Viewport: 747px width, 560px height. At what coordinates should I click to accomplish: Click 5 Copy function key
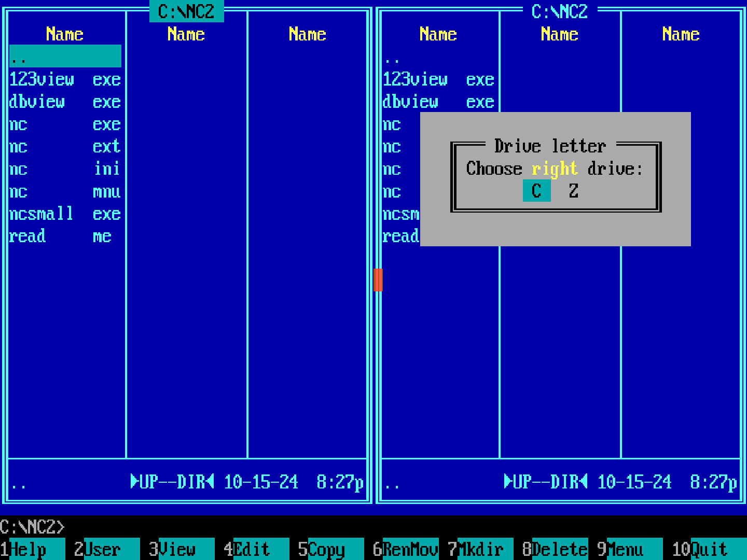coord(331,549)
